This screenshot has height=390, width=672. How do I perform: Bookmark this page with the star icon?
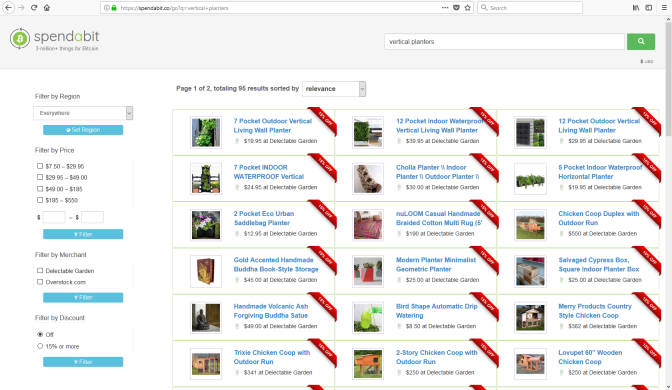point(468,8)
